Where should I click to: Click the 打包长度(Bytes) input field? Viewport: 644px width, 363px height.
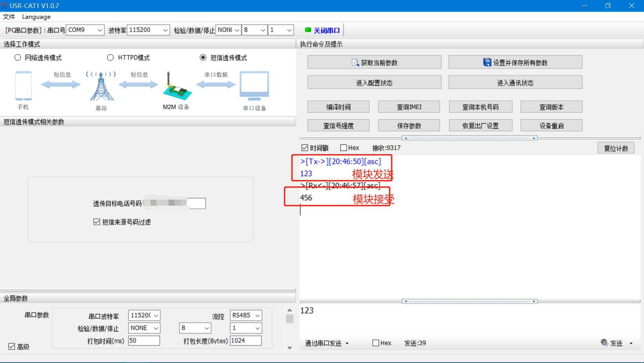tap(246, 340)
